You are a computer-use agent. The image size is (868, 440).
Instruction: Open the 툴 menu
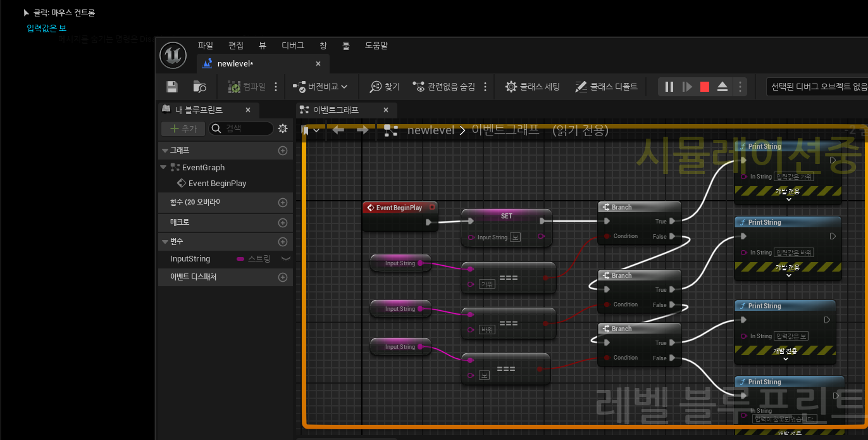(x=346, y=46)
